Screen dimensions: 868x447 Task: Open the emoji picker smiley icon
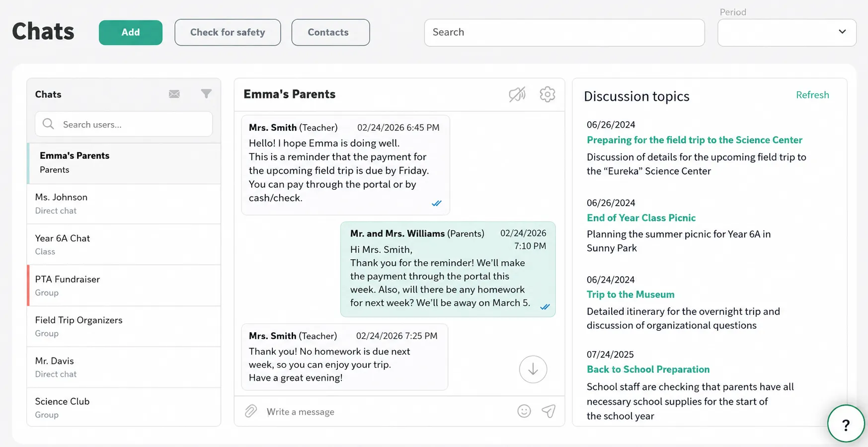click(524, 411)
